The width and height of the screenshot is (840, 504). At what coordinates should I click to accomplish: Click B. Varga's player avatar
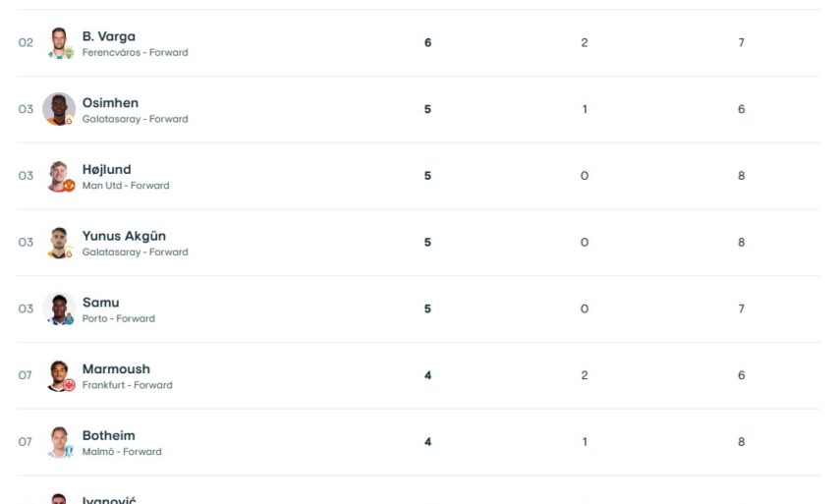(x=60, y=43)
